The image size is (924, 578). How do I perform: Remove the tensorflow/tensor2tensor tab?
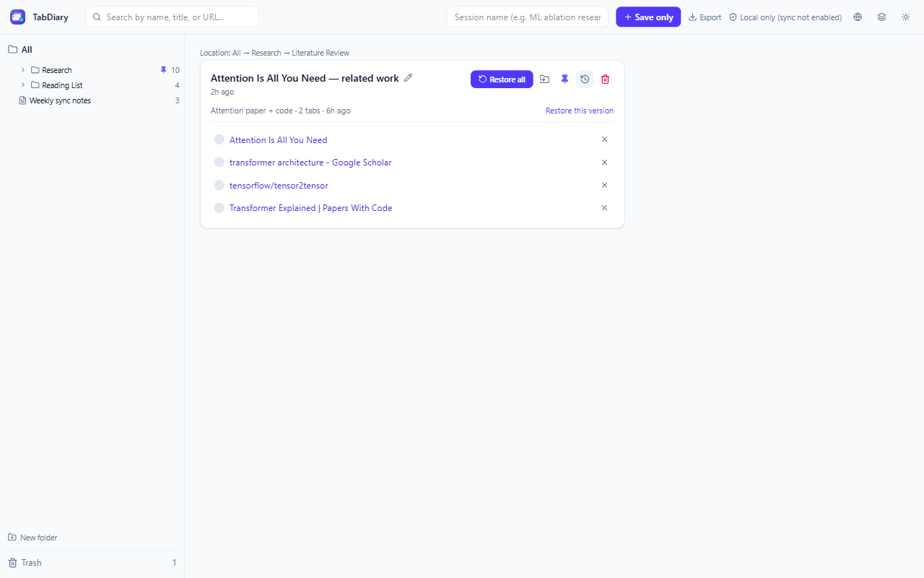[605, 185]
